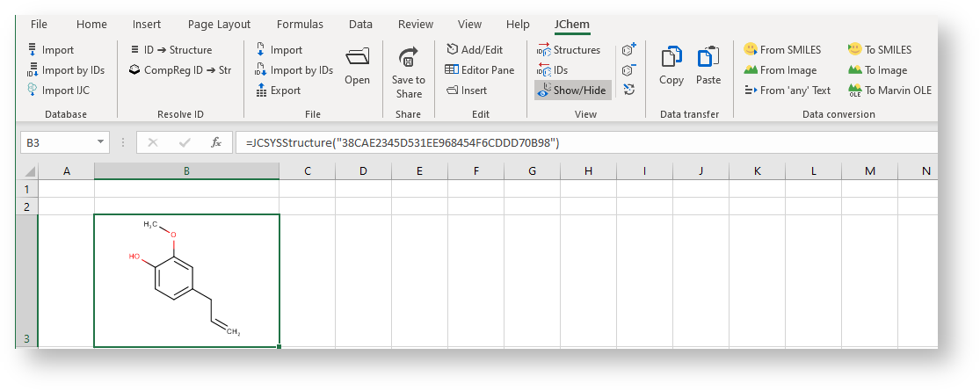Expand the Name Box dropdown arrow

[101, 142]
